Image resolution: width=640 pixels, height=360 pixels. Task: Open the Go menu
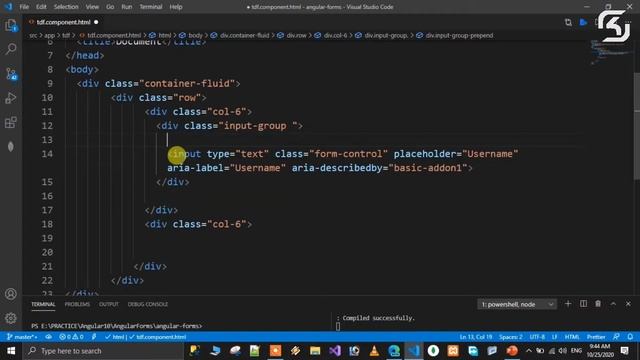(110, 7)
